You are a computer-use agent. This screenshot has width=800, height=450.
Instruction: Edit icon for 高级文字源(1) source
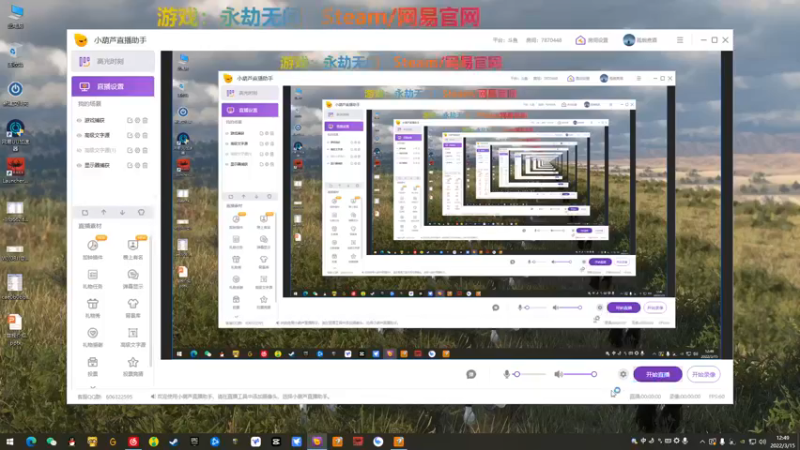tap(130, 151)
